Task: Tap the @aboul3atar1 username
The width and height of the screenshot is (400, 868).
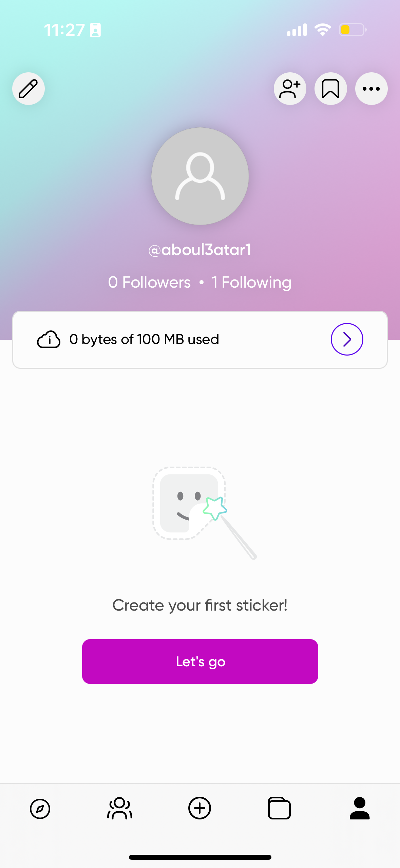Action: pos(200,250)
